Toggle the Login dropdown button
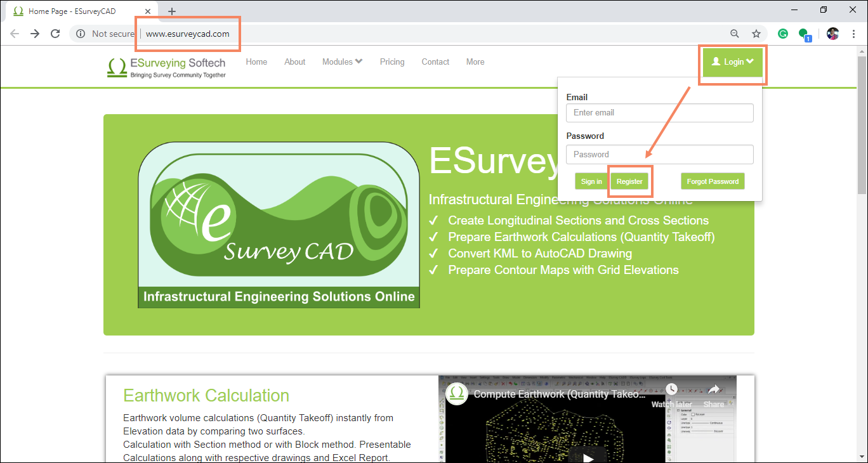The image size is (868, 463). [x=733, y=62]
